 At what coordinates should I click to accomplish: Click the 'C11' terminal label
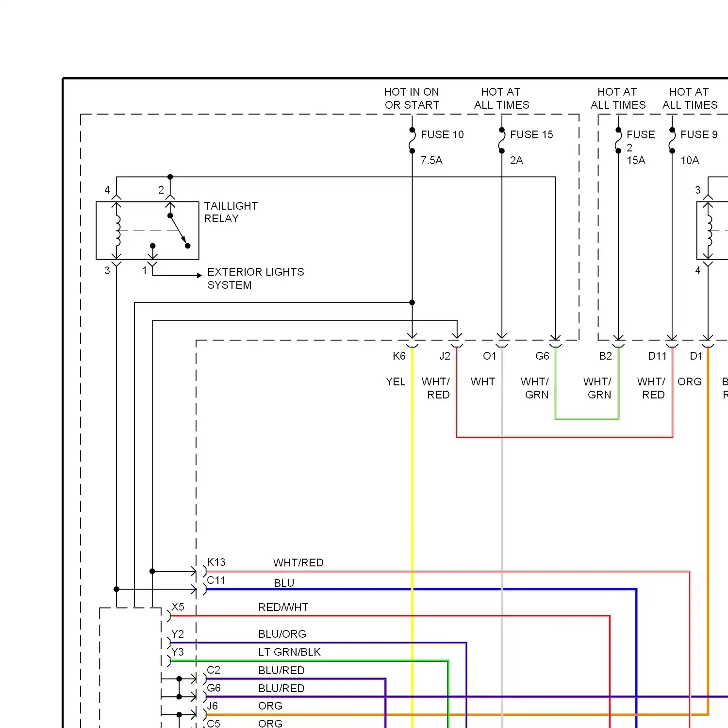(216, 580)
